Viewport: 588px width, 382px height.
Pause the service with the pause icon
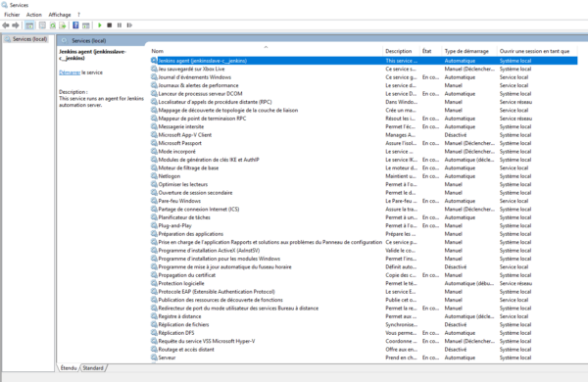[x=120, y=25]
